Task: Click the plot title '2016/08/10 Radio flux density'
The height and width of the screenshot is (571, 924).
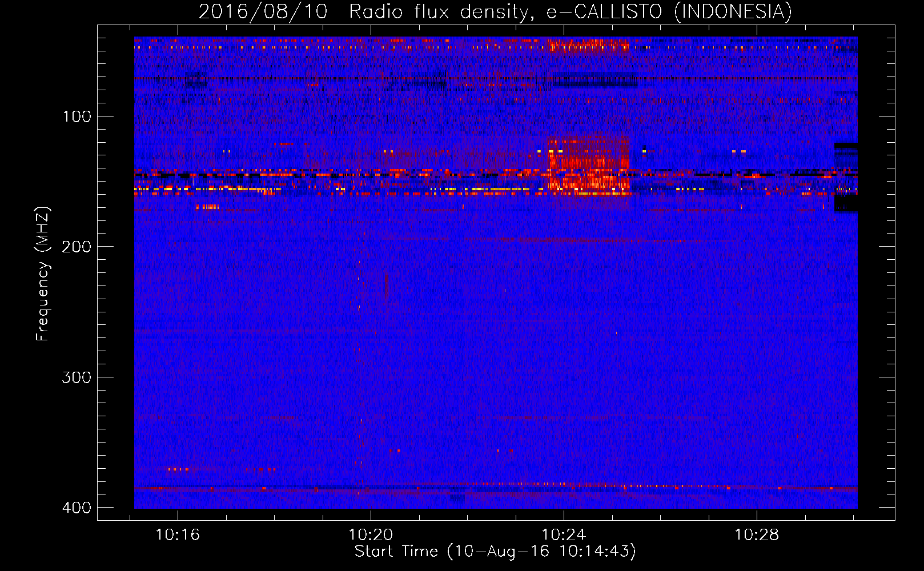Action: pos(495,11)
